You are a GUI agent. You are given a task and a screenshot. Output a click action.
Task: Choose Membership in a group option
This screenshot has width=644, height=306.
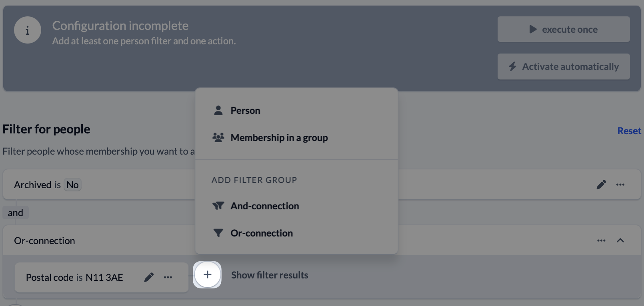pos(279,138)
